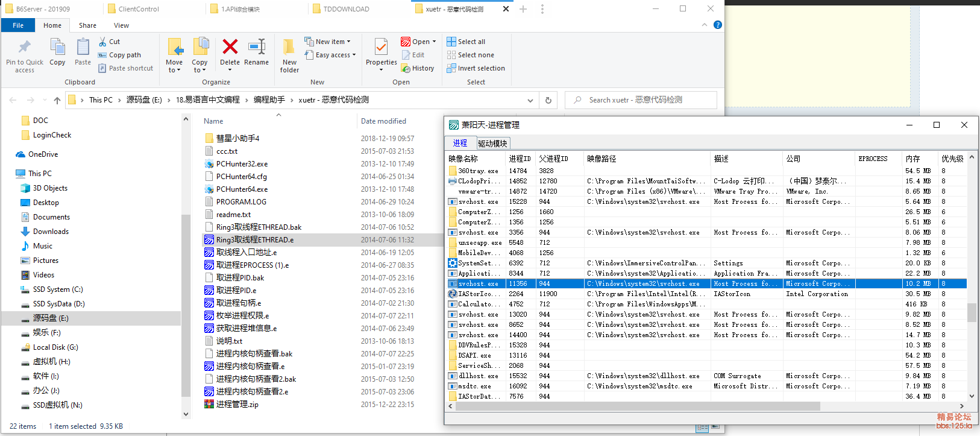This screenshot has width=980, height=436.
Task: Switch to the 驱动模块 tab
Action: (x=492, y=143)
